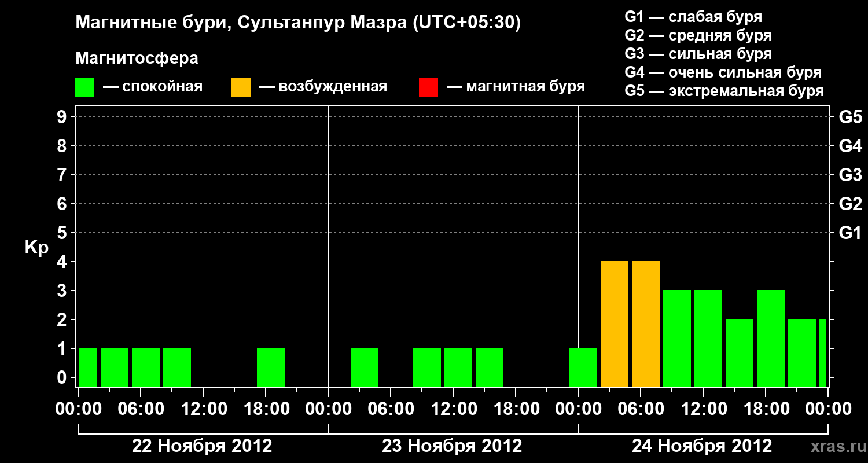
Task: Click the right-axis 'G4' label
Action: (850, 146)
